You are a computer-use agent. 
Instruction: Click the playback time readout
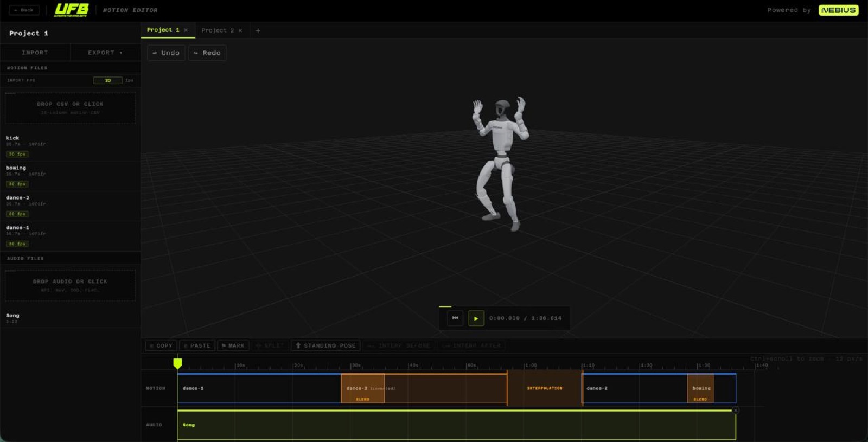525,318
